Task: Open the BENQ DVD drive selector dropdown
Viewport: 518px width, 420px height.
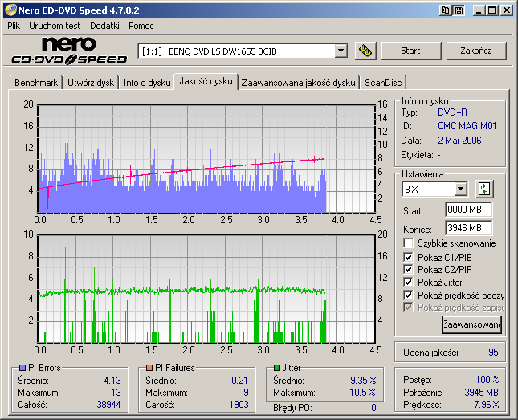Action: [341, 51]
